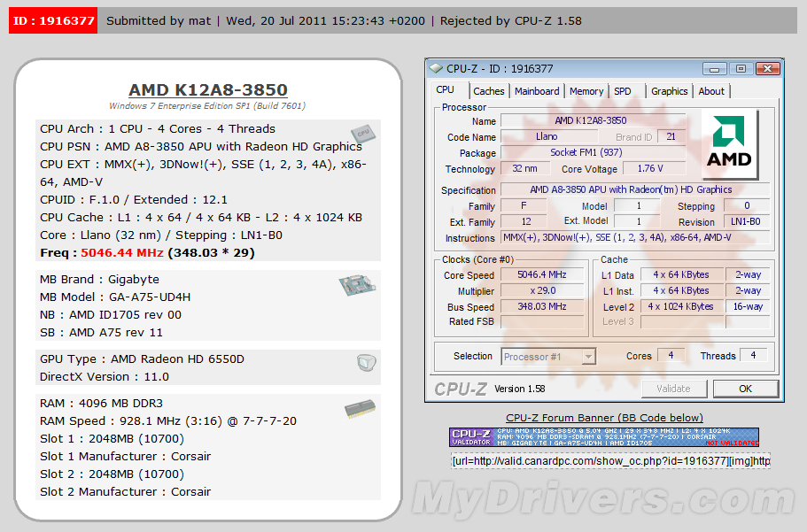Click the Brand ID field showing 21
Screen dimensions: 807x532
pyautogui.click(x=671, y=136)
